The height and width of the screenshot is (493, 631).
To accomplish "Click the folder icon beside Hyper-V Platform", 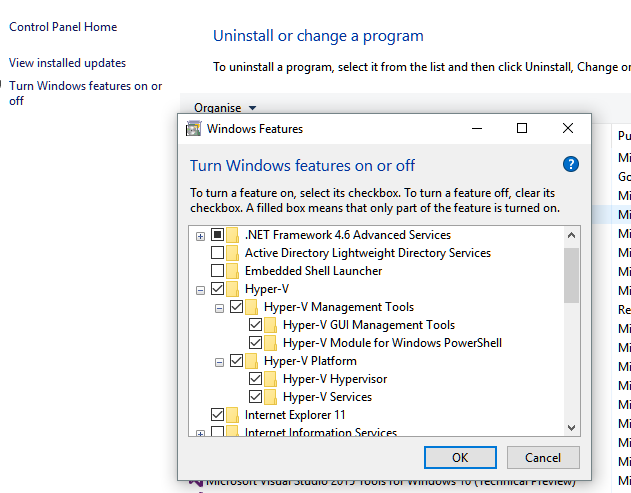I will tap(252, 361).
